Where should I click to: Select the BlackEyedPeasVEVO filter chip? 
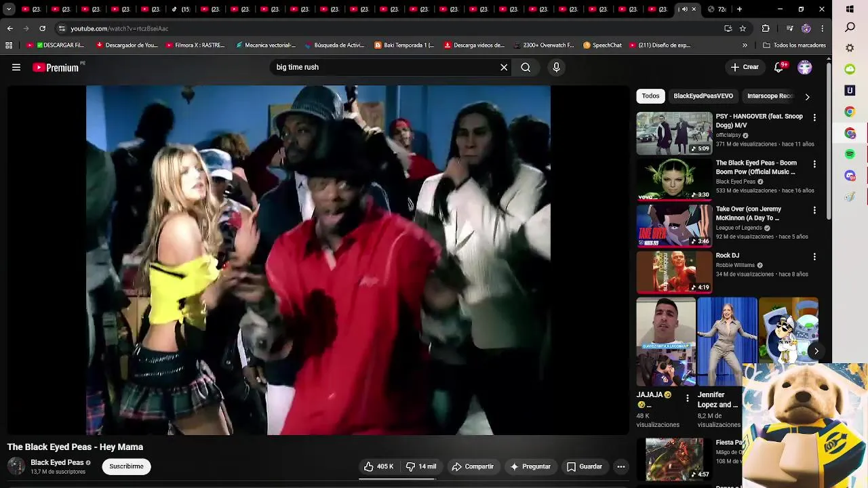[x=703, y=96]
